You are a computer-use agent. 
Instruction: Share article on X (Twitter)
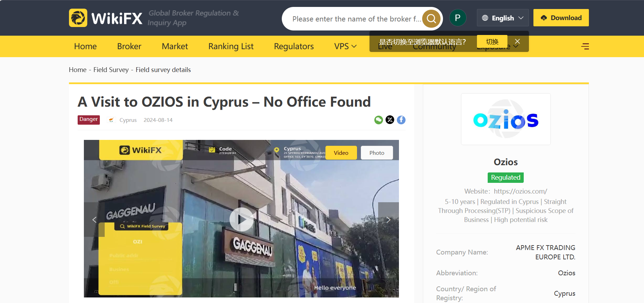(390, 120)
